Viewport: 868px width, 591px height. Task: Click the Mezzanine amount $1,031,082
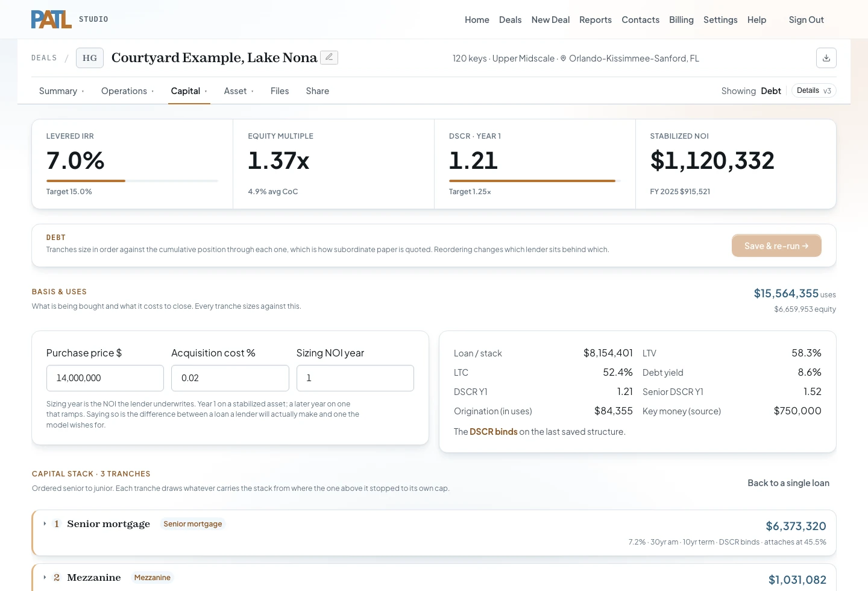tap(797, 580)
